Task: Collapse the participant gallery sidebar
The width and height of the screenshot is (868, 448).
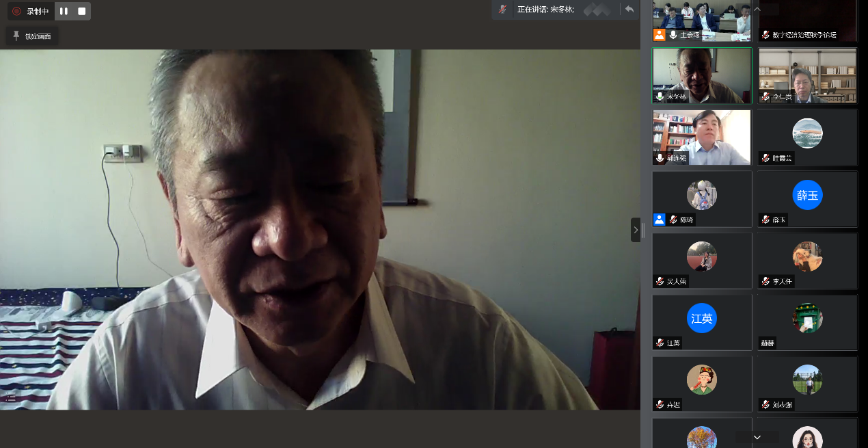Action: click(636, 230)
